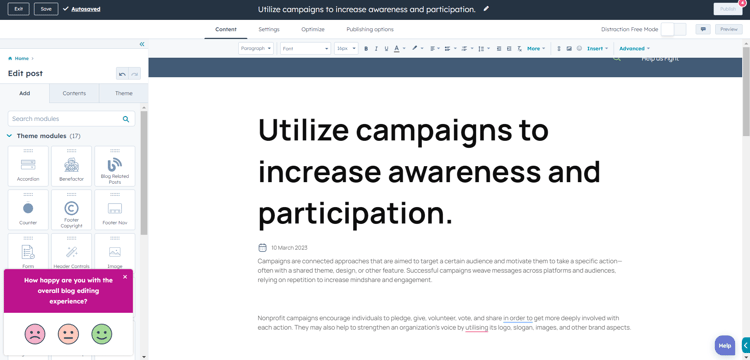Insert an emoji from the toolbar
The image size is (750, 360).
tap(579, 49)
